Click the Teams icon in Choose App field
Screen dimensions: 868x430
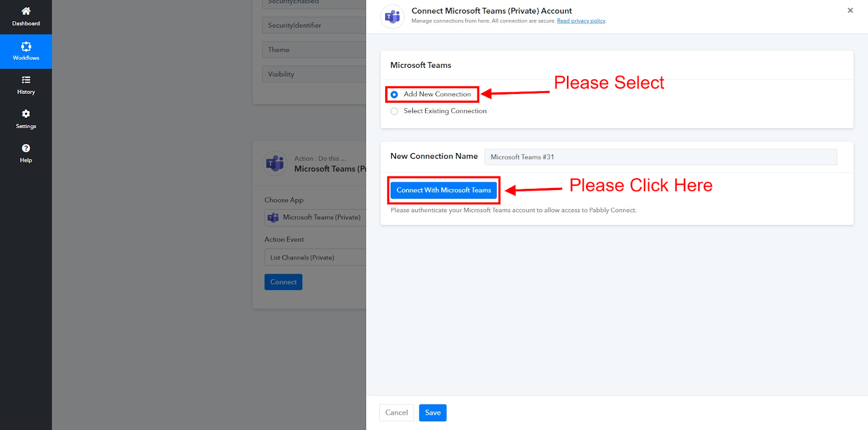[273, 217]
